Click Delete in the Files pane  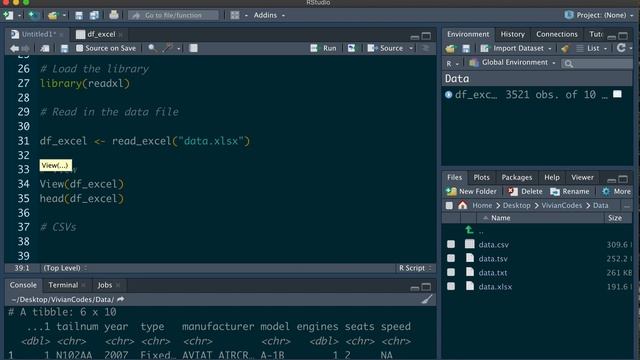pos(525,191)
